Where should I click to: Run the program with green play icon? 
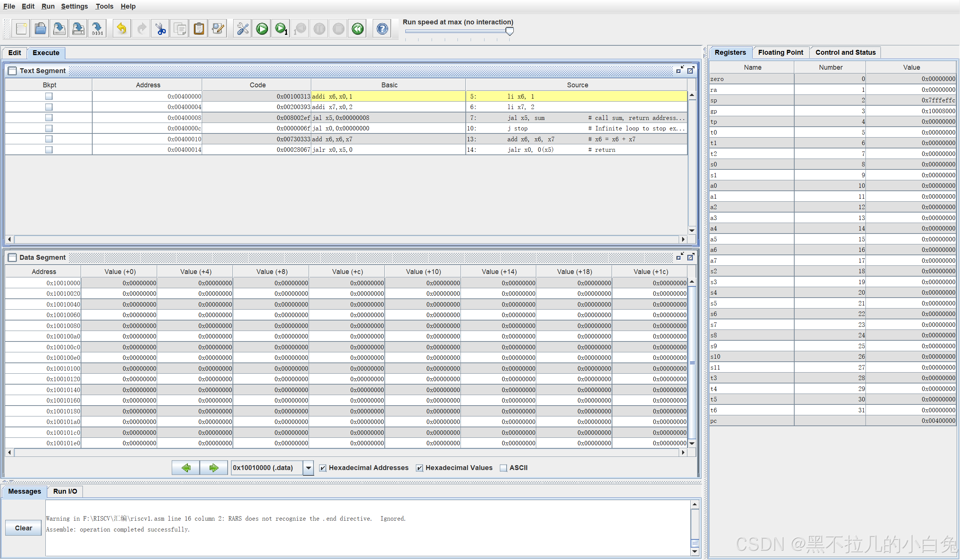point(262,28)
